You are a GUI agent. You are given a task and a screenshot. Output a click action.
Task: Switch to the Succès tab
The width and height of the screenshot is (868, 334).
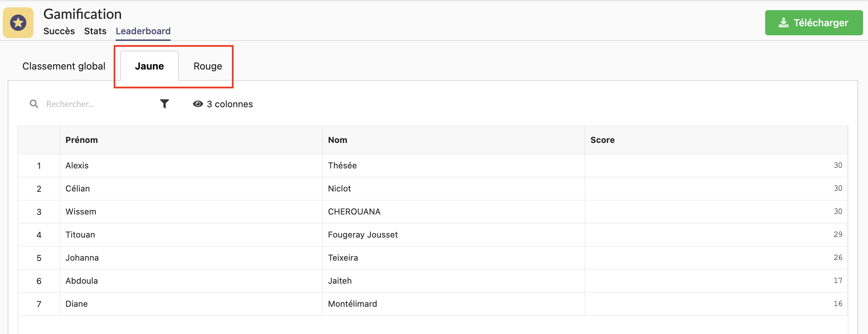point(59,31)
